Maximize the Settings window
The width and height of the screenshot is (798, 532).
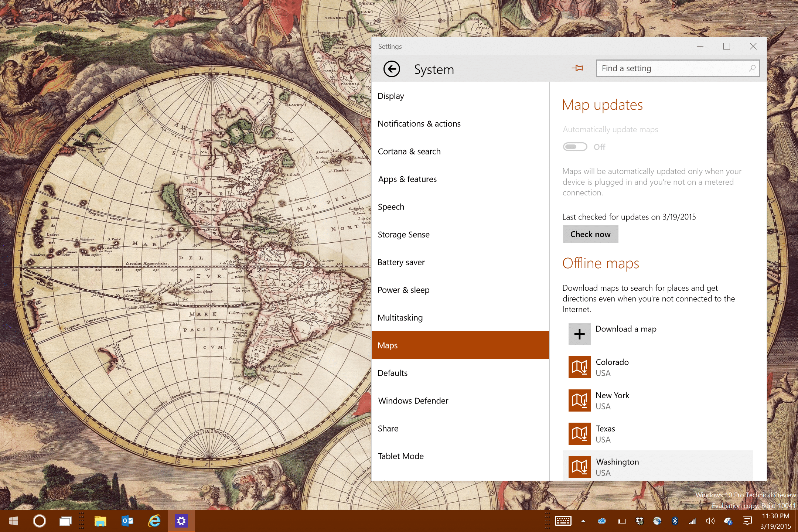[x=727, y=46]
